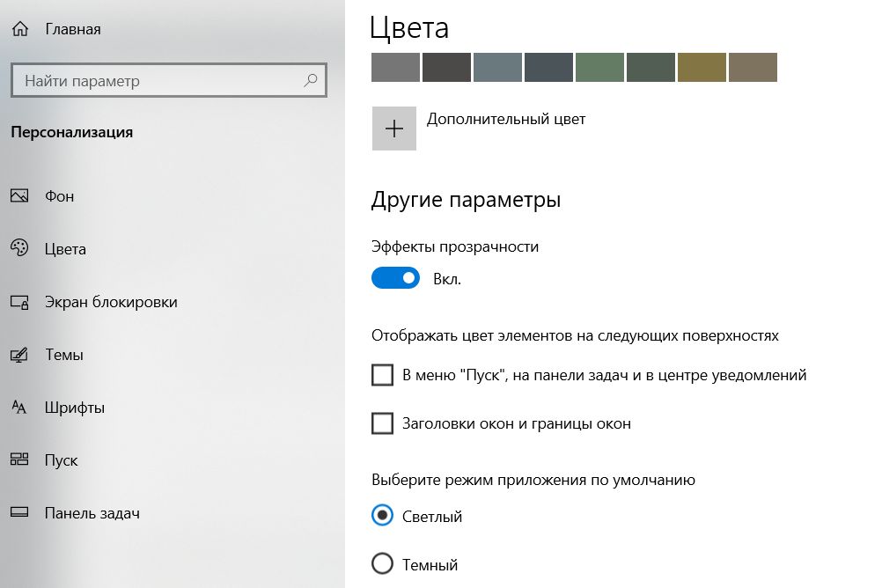Image resolution: width=882 pixels, height=588 pixels.
Task: Click Выберите режим приложения по умолчанию text
Action: [x=533, y=481]
